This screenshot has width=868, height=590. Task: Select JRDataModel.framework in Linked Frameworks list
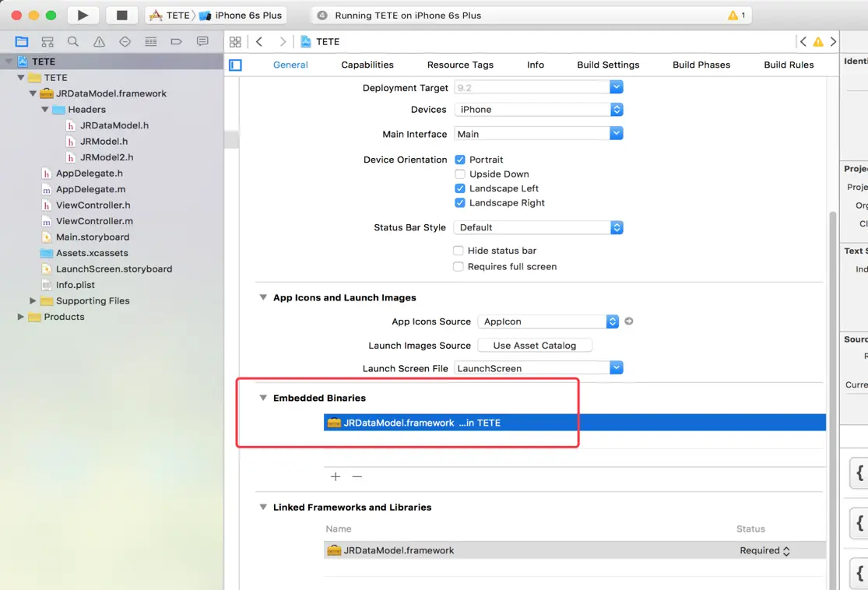(x=575, y=550)
